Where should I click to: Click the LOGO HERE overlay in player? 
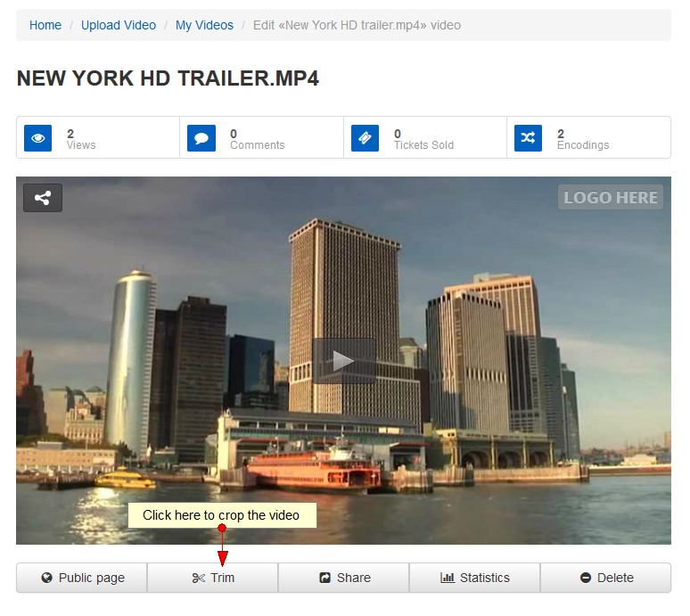pos(611,198)
